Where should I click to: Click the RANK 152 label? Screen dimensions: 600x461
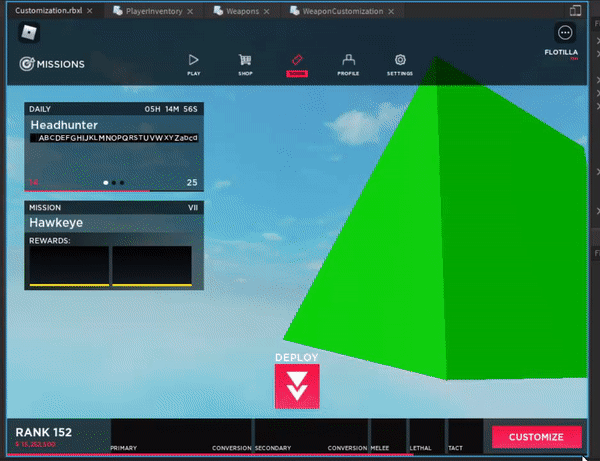(x=44, y=432)
